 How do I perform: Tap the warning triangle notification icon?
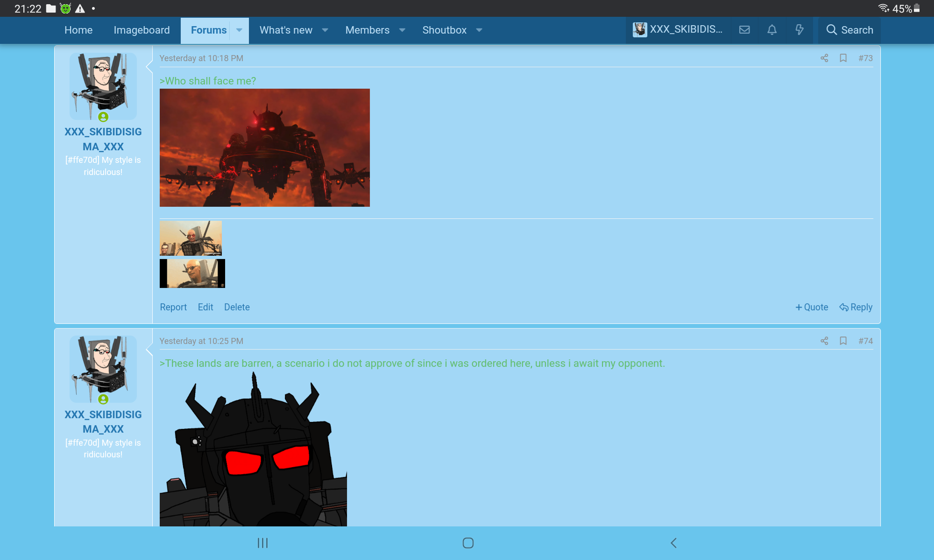point(80,8)
